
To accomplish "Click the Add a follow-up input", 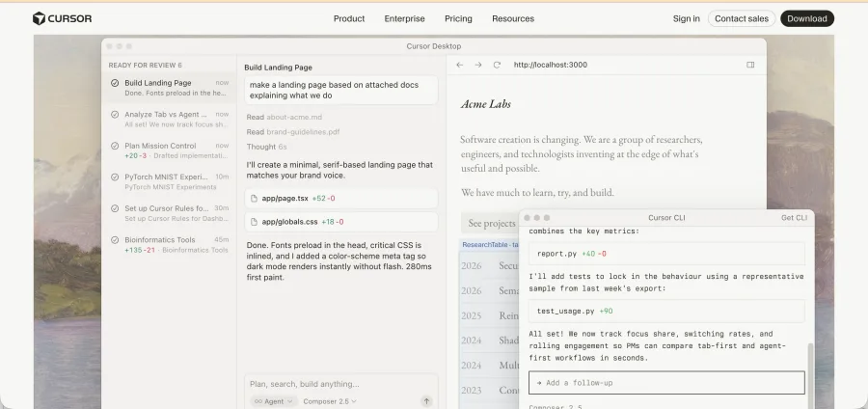I will 666,383.
